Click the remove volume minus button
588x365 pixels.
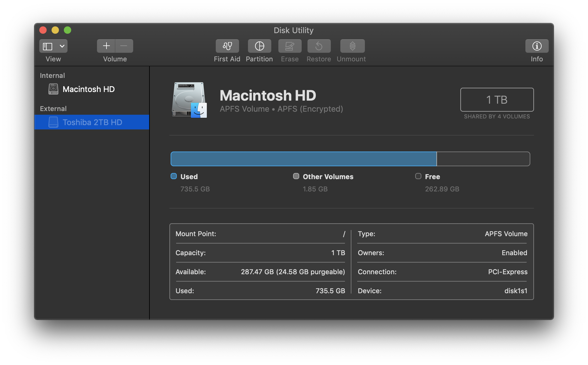click(x=124, y=46)
